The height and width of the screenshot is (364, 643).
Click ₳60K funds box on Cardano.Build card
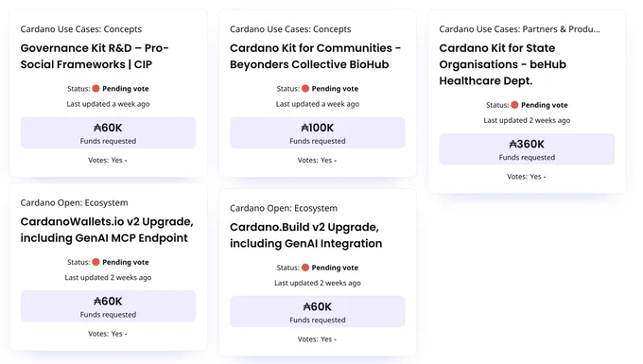(x=318, y=312)
